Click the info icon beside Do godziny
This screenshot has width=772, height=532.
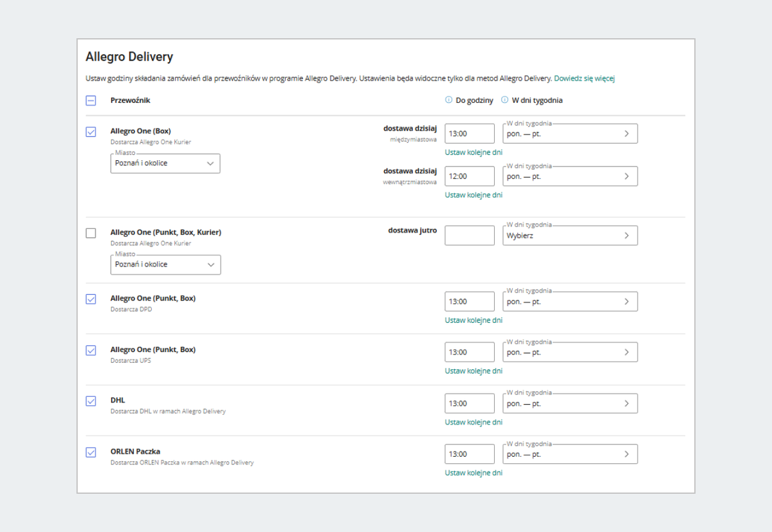pos(449,100)
